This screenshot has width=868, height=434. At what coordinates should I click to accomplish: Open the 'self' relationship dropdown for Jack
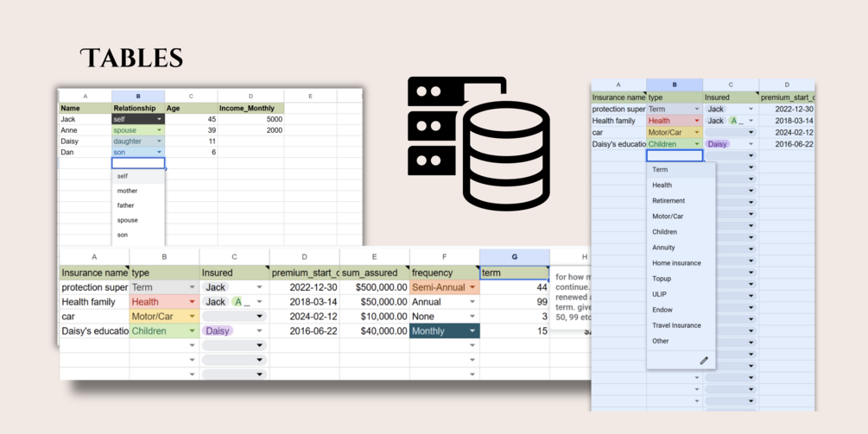(x=160, y=119)
